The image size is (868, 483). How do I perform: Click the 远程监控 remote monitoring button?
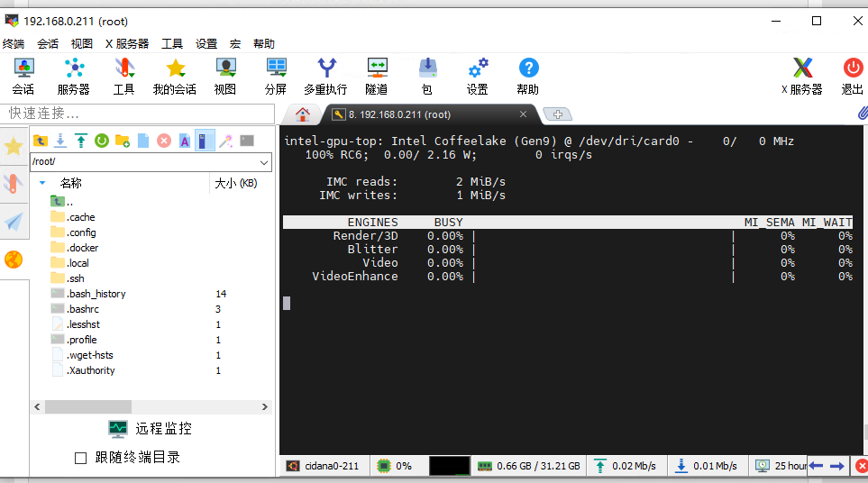[151, 429]
